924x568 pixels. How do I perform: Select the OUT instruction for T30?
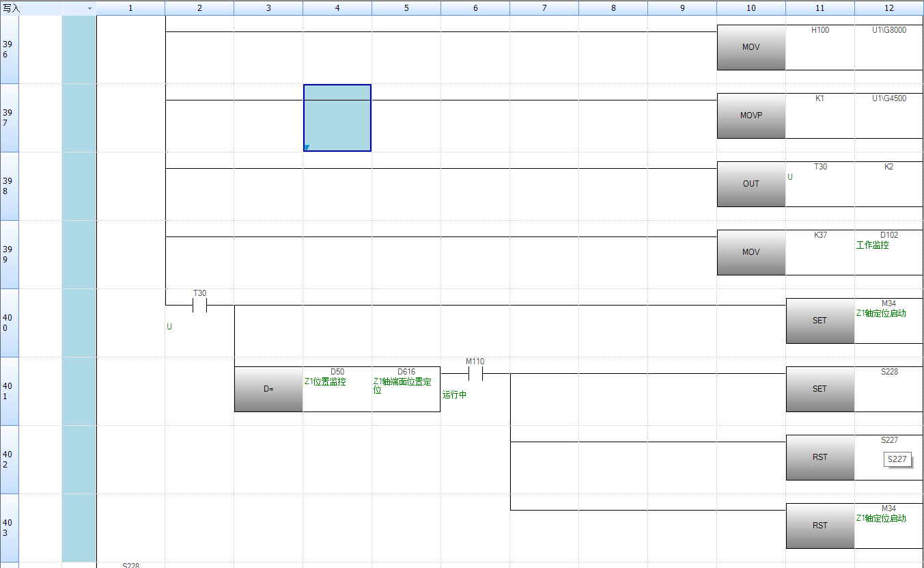tap(751, 184)
